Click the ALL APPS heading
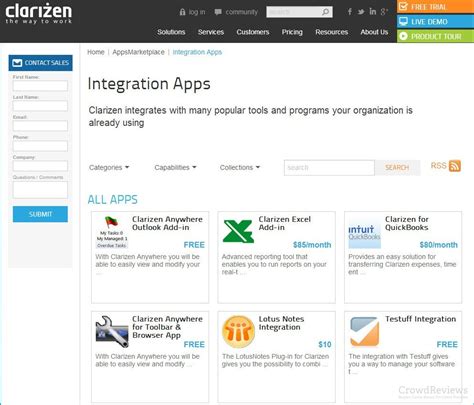The image size is (474, 405). [x=113, y=199]
